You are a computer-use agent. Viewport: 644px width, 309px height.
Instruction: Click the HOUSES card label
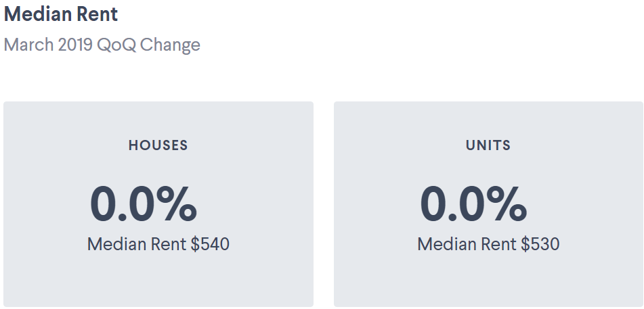click(x=158, y=145)
